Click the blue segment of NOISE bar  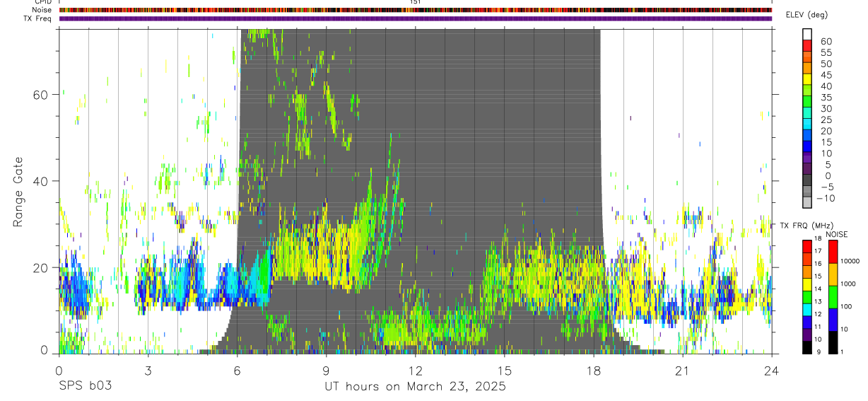tap(832, 320)
